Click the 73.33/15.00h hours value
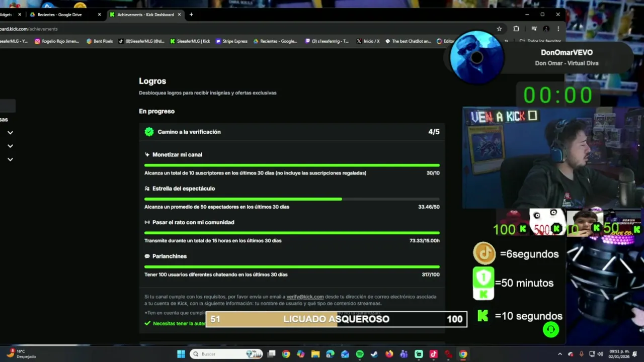Screen dimensions: 644x362 point(425,241)
